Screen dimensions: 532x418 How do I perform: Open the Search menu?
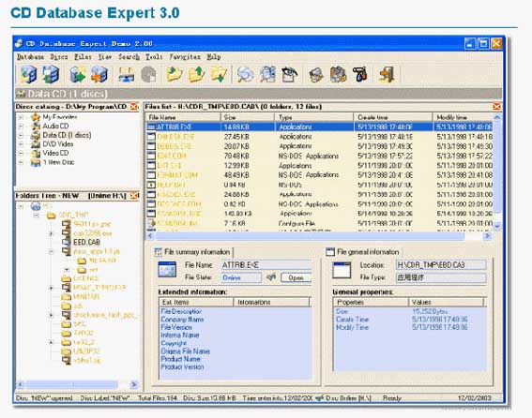tap(129, 57)
